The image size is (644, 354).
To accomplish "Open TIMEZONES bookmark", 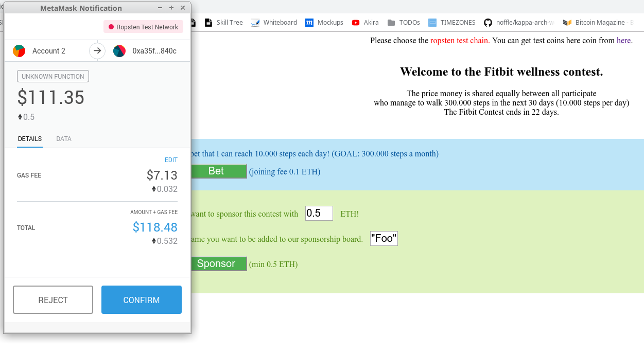I will pos(452,22).
